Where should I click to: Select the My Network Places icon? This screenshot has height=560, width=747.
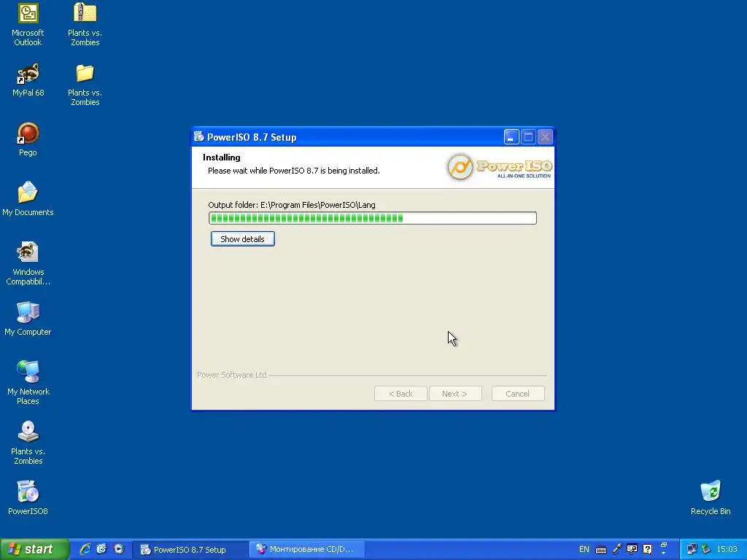[28, 384]
